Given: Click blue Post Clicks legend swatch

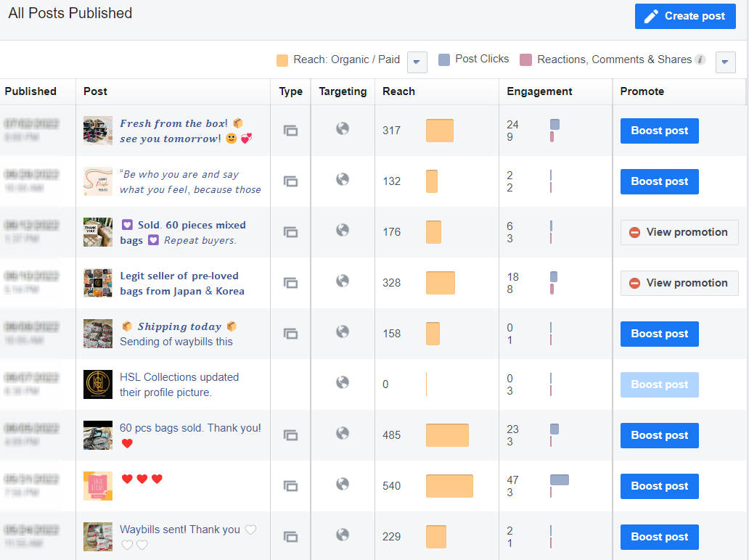Looking at the screenshot, I should (444, 59).
